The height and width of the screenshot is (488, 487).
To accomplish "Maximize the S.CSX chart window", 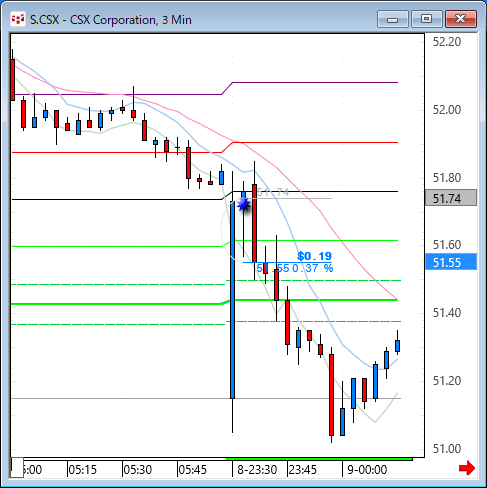I will click(x=427, y=19).
